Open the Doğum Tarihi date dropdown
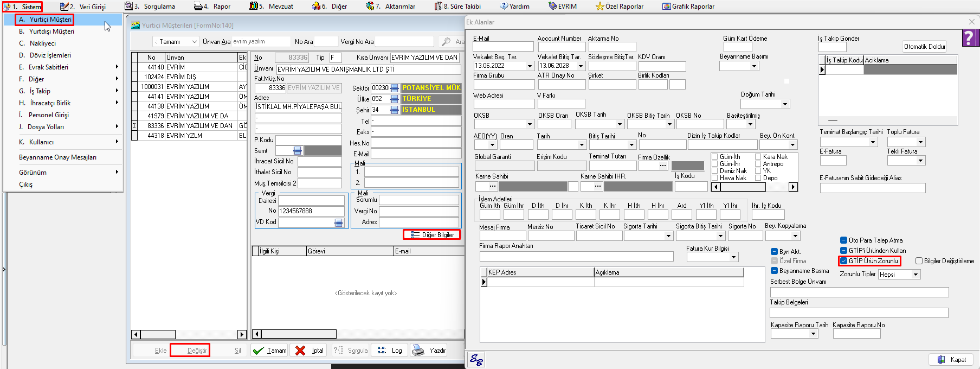The image size is (980, 369). coord(785,104)
